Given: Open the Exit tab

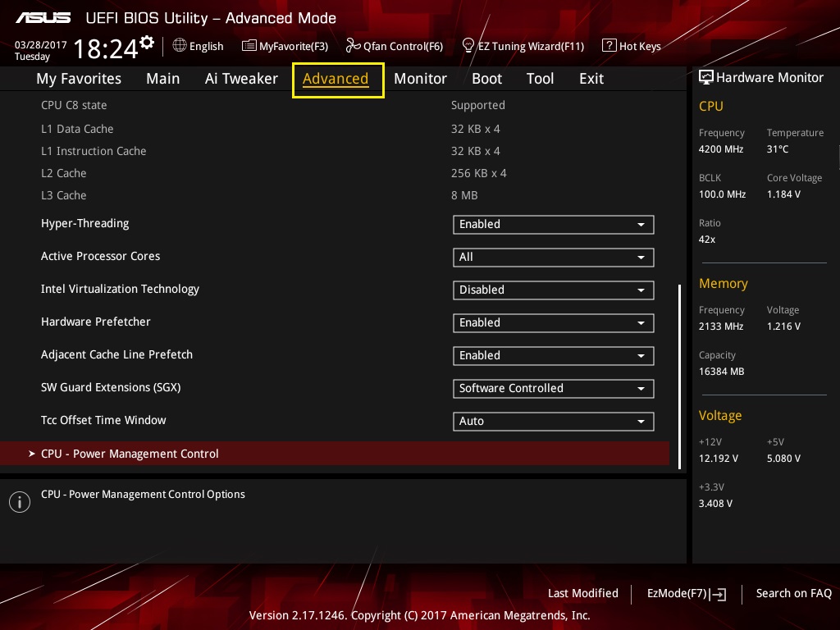Looking at the screenshot, I should 591,79.
